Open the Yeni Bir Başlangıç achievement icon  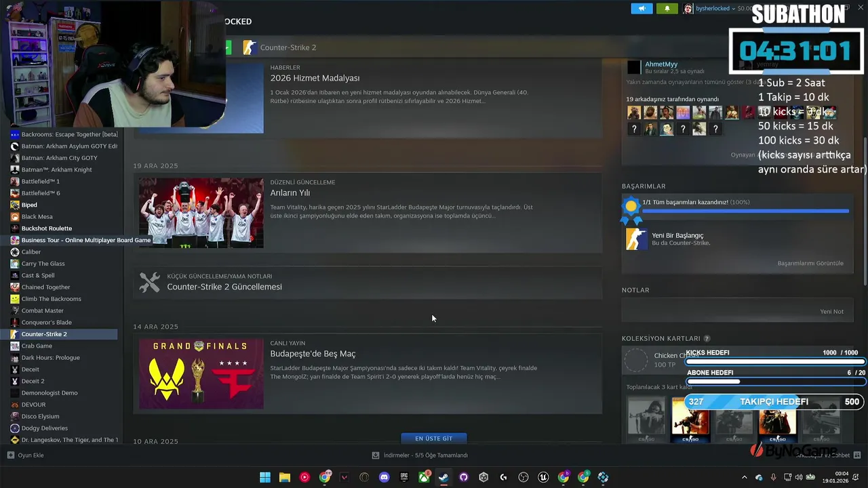click(x=636, y=239)
